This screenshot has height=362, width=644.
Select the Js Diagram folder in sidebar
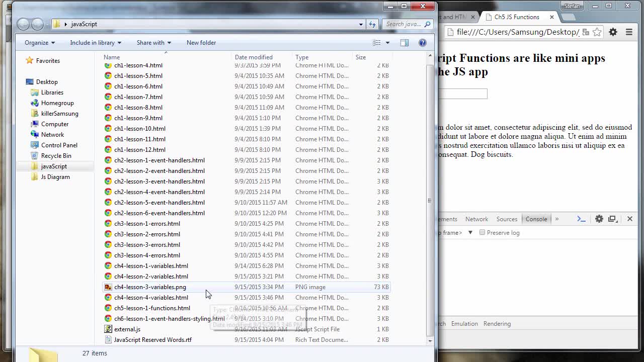point(55,177)
